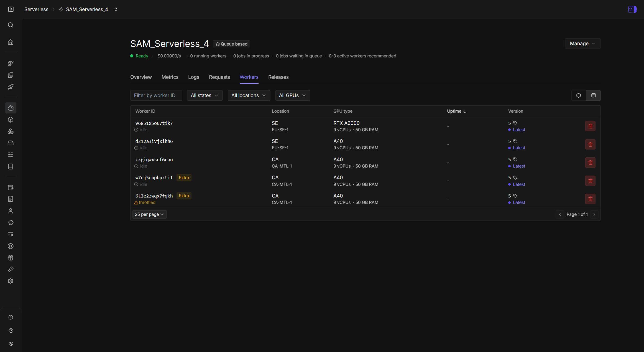644x352 pixels.
Task: Open the lifebuoy support icon
Action: point(11,246)
